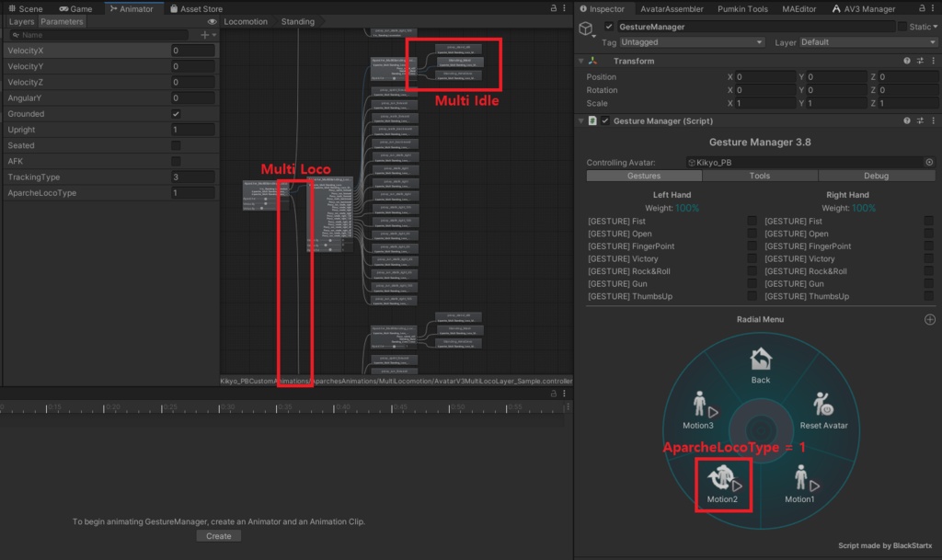This screenshot has height=560, width=942.
Task: Click the Transform component help question-mark icon
Action: [x=906, y=61]
